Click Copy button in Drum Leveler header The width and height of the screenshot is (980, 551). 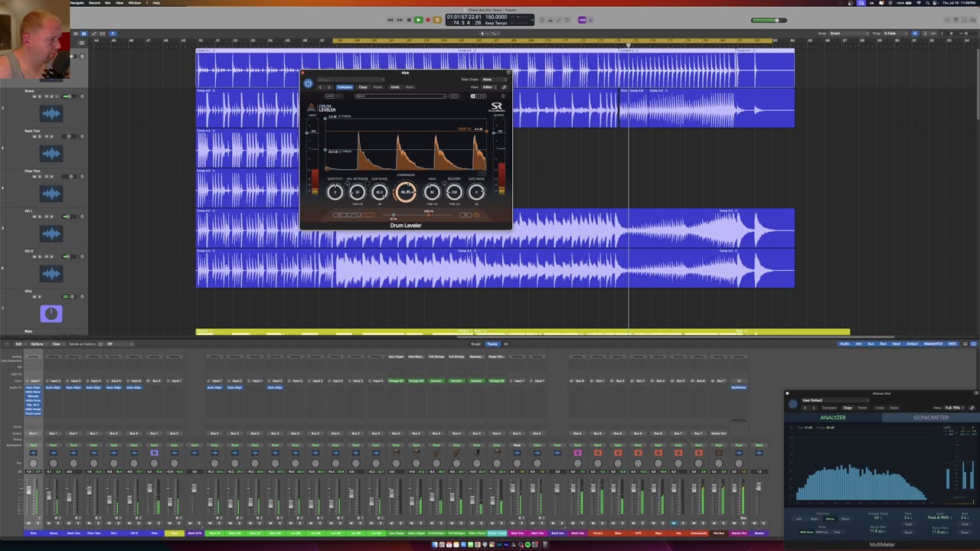pos(363,87)
